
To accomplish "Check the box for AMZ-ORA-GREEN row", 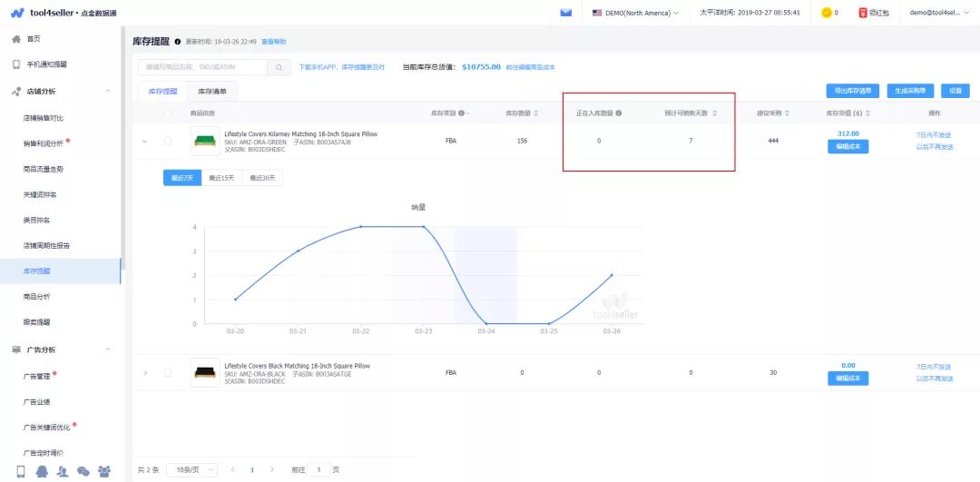I will (x=168, y=142).
